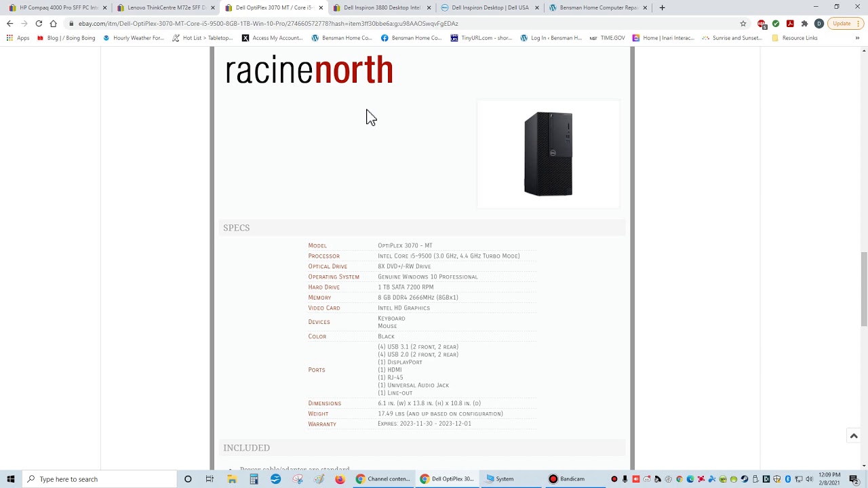Reload the eBay page
The image size is (868, 488).
(x=39, y=24)
